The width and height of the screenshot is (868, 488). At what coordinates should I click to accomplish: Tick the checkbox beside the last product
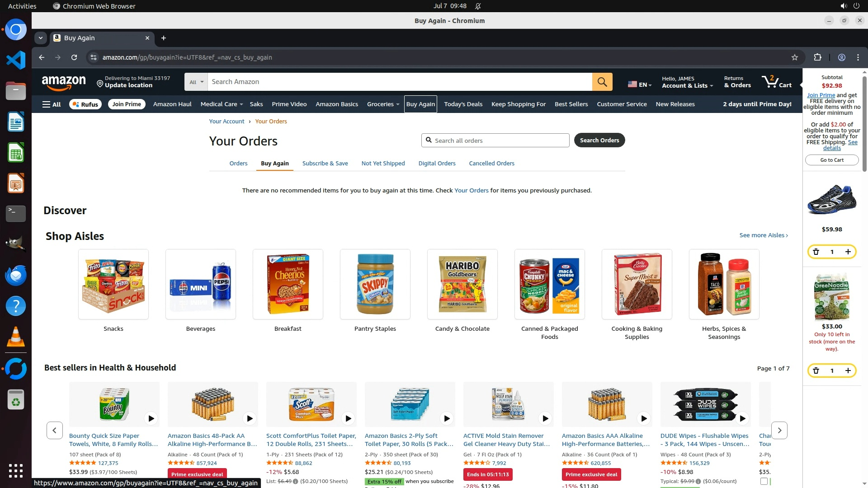pos(764,481)
